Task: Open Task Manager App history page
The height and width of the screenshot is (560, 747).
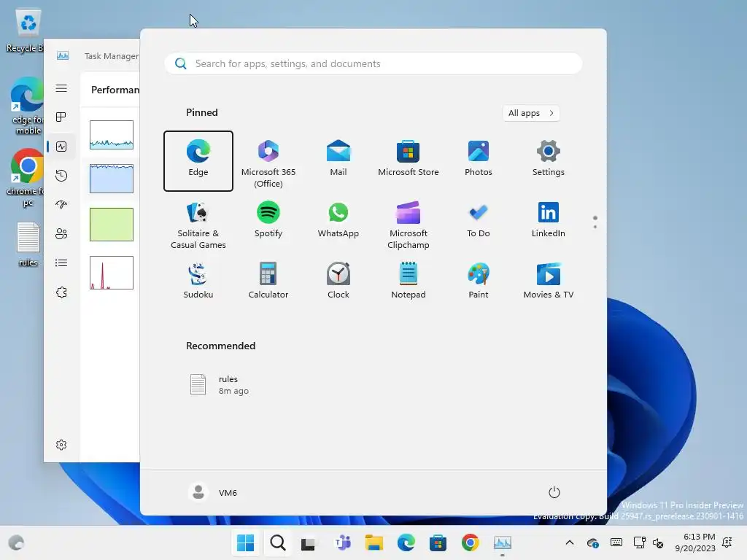Action: tap(61, 176)
